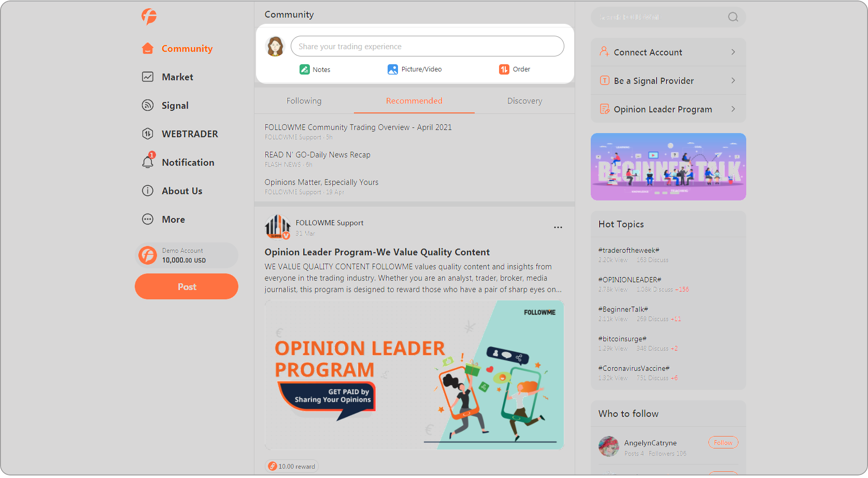
Task: Open Market from sidebar menu
Action: (x=177, y=77)
